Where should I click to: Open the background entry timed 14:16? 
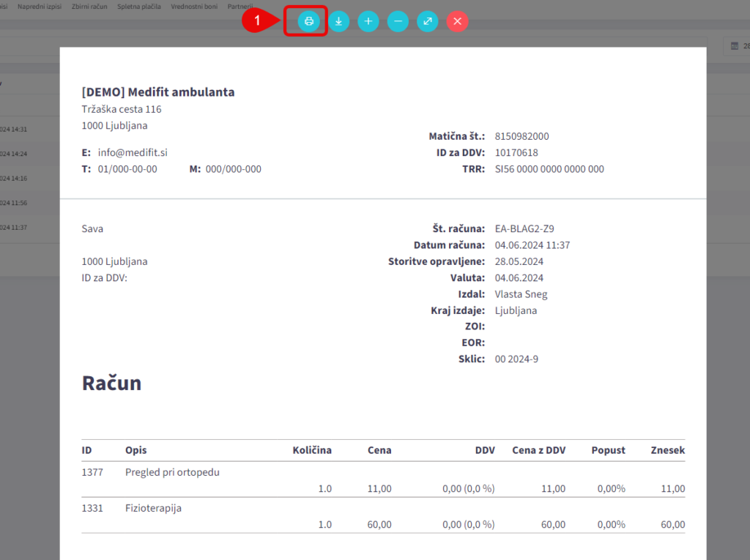pos(15,179)
